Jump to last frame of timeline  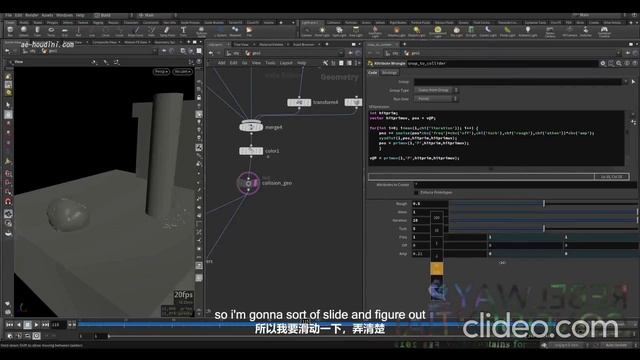click(45, 324)
